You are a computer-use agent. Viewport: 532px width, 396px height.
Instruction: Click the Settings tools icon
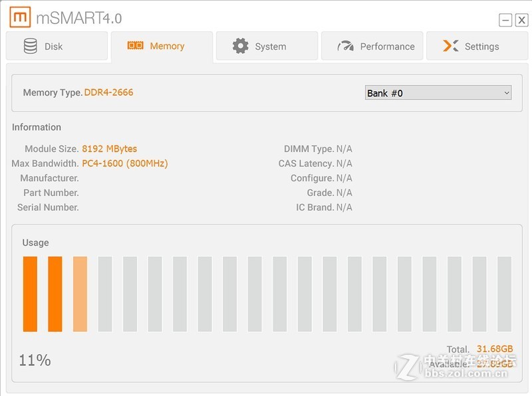coord(451,46)
